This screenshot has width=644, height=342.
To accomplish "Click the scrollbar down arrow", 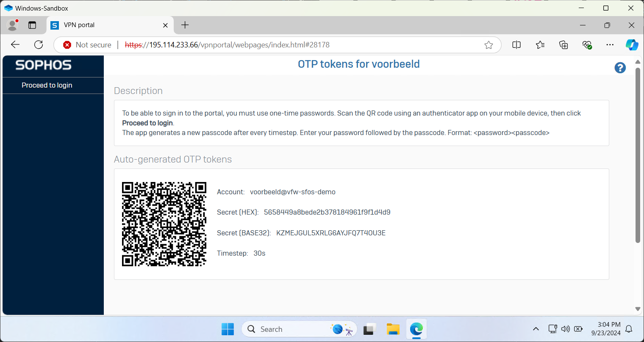I will pos(638,309).
